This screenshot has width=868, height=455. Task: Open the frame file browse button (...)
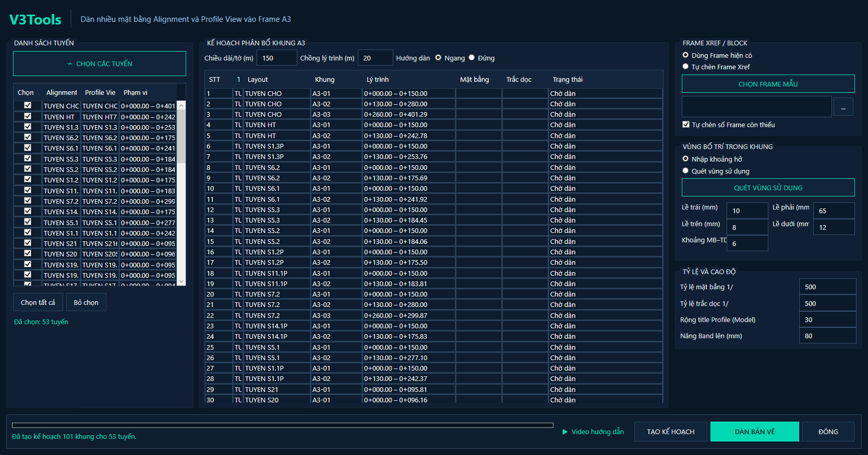point(843,107)
